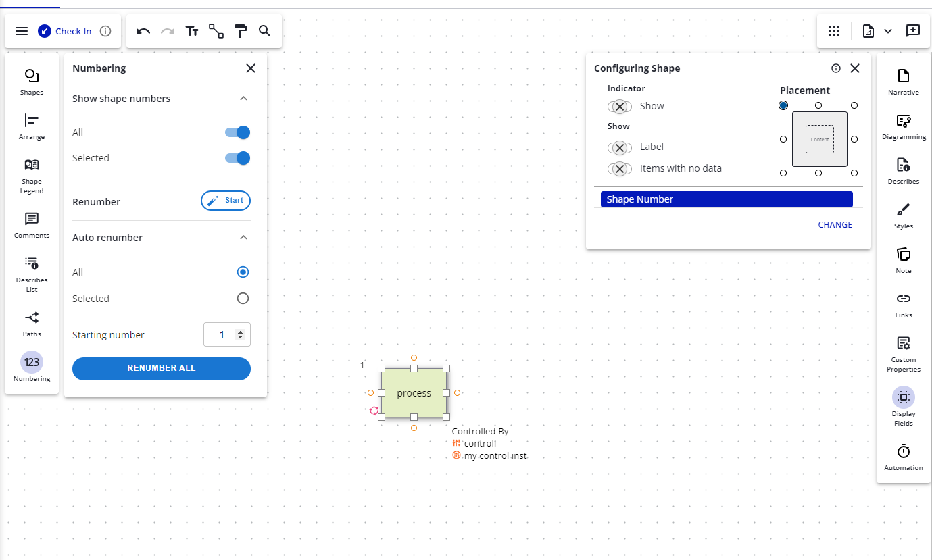Collapse the Show shape numbers section
932x560 pixels.
click(244, 99)
